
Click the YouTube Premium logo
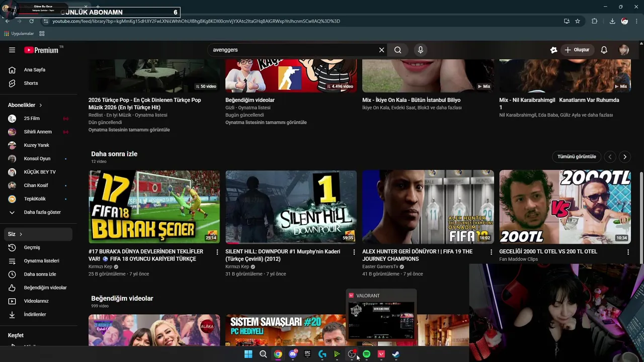[42, 50]
